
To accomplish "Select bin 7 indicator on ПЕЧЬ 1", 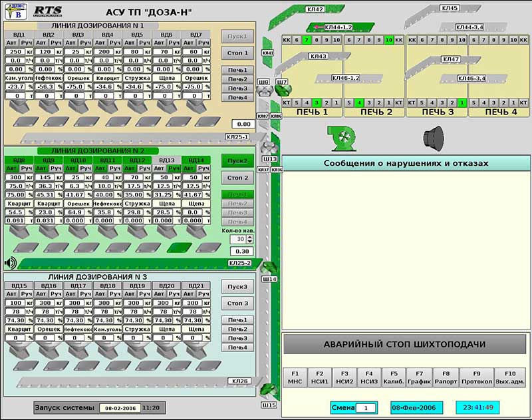I will [x=306, y=40].
